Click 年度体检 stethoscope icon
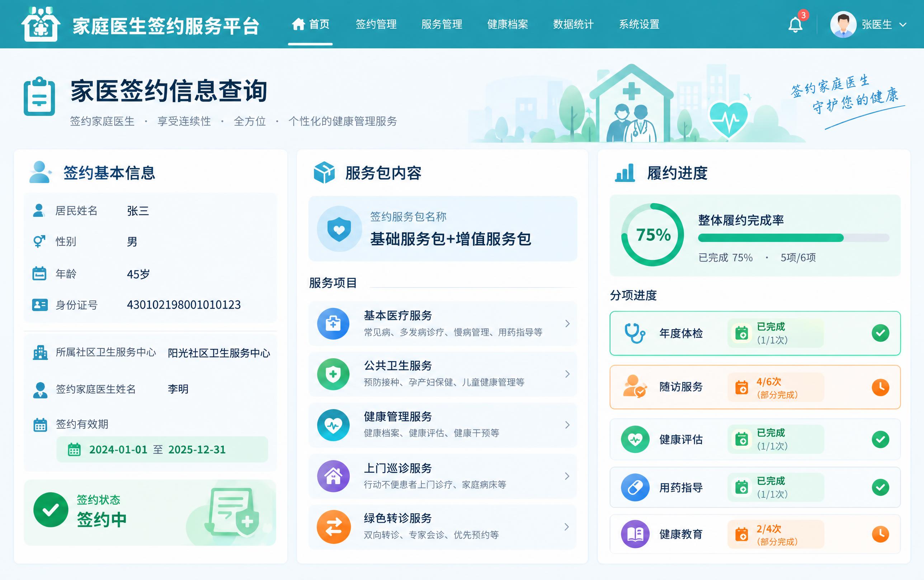Screen dimensions: 924x580 tap(635, 333)
